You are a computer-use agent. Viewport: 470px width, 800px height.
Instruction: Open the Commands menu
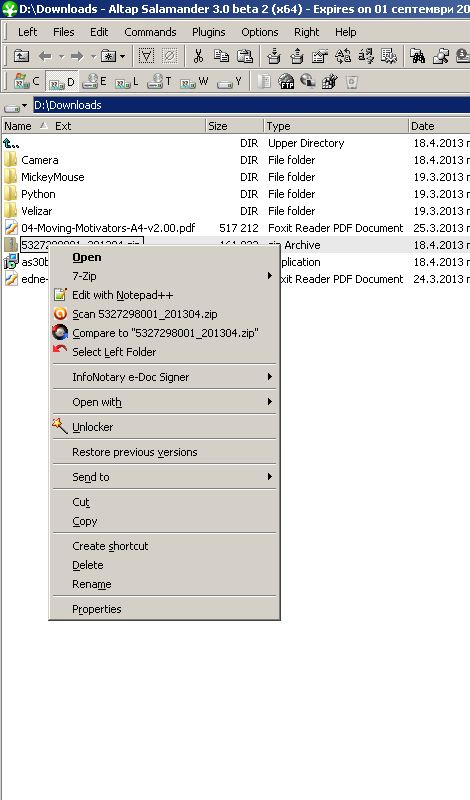tap(150, 32)
